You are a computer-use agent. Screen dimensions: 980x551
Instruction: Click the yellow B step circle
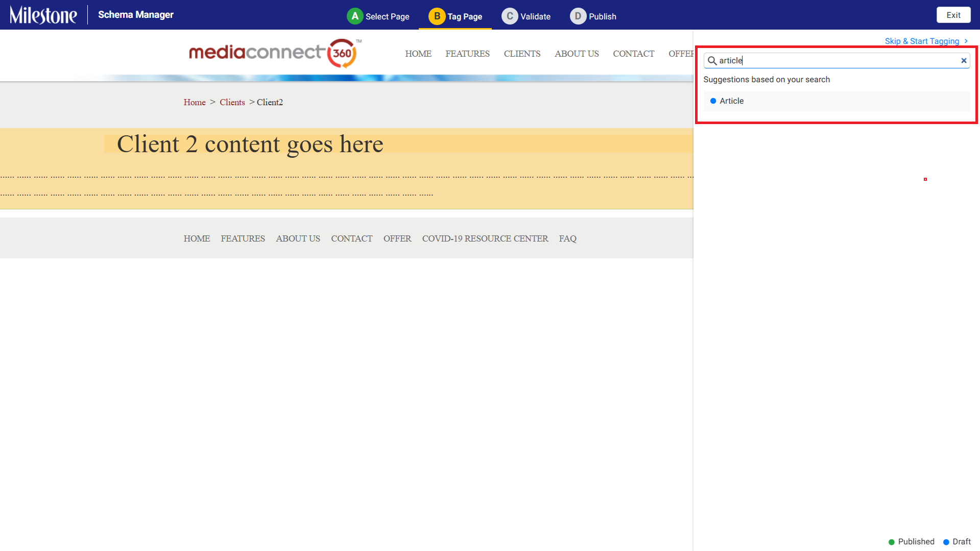pos(437,16)
